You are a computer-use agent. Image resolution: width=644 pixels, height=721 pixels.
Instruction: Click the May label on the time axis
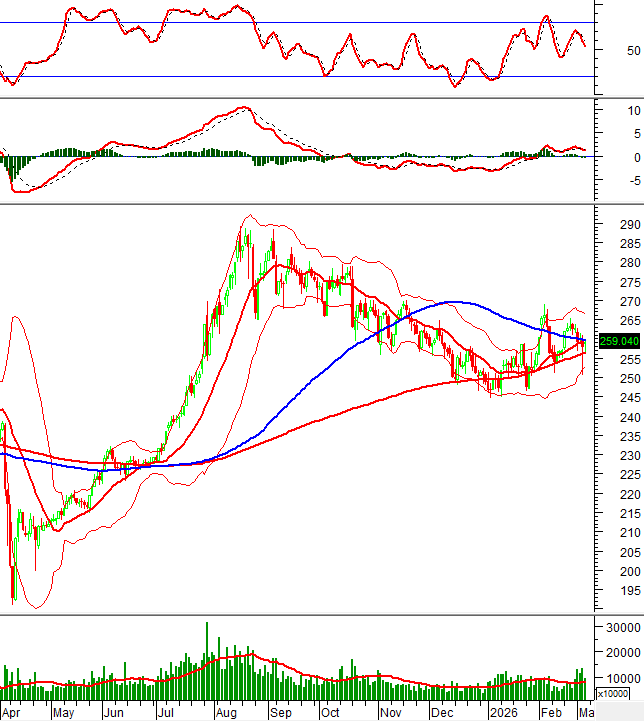(x=63, y=713)
